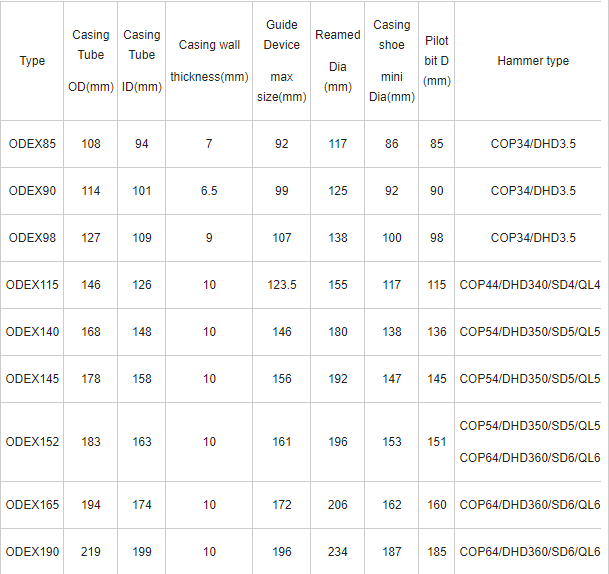
Task: Click the 219 casing OD value
Action: (x=91, y=552)
